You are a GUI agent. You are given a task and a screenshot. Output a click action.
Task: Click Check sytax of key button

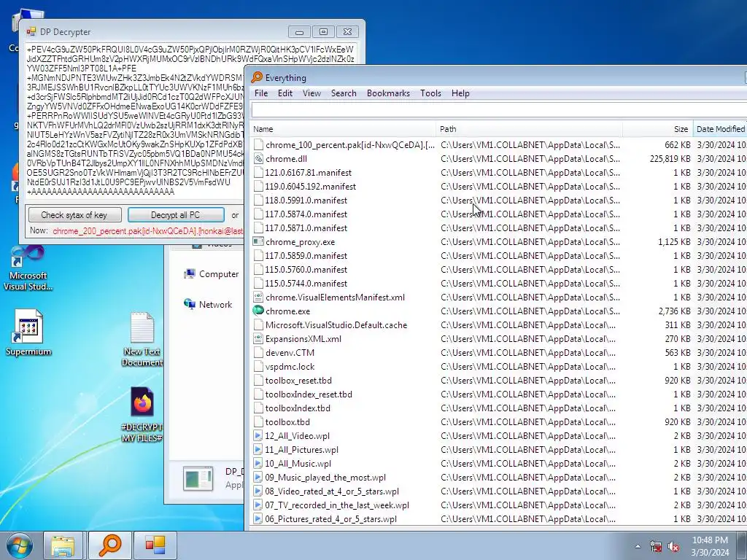74,215
